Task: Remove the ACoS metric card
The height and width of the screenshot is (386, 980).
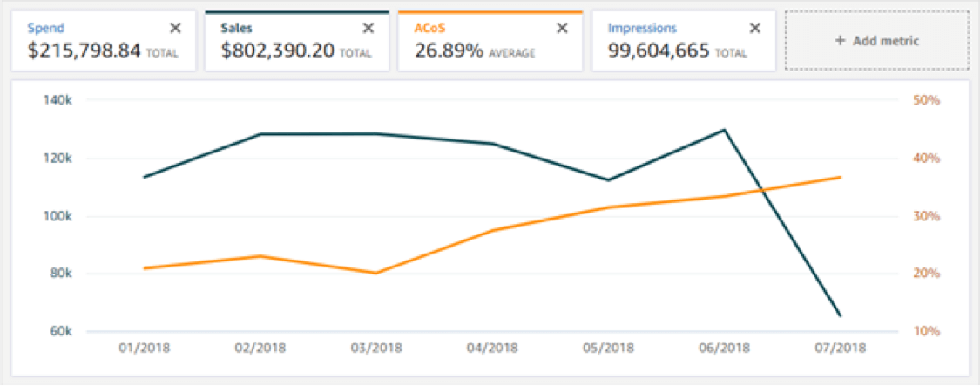Action: coord(563,28)
